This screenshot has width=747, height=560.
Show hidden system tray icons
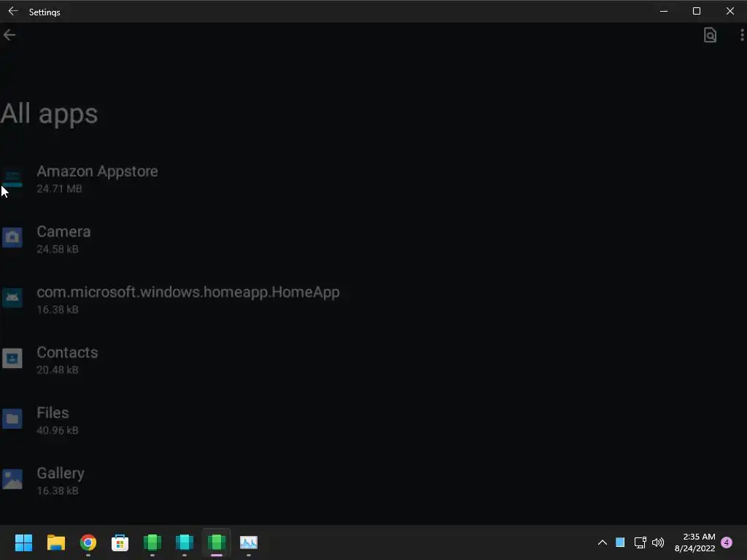tap(602, 542)
